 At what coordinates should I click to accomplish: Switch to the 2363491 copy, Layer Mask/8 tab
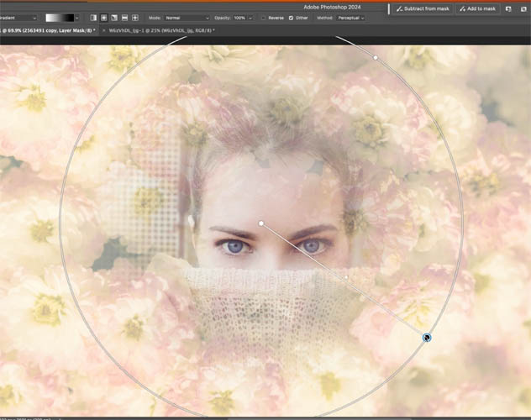48,30
